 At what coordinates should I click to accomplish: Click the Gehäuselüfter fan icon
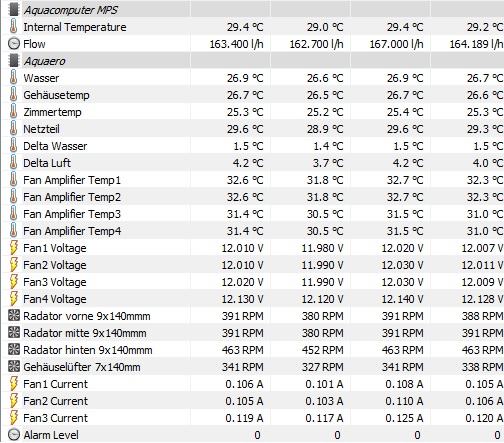click(14, 367)
